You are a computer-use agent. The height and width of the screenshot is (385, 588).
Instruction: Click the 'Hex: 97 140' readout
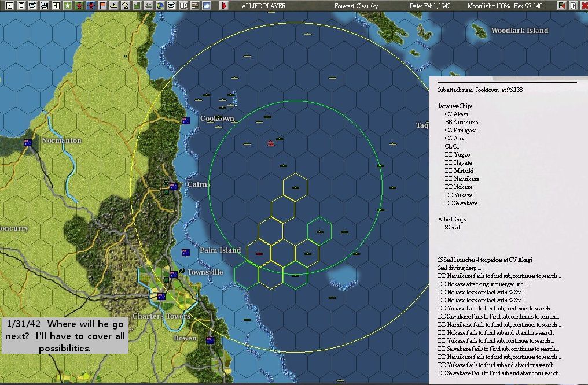tap(528, 6)
